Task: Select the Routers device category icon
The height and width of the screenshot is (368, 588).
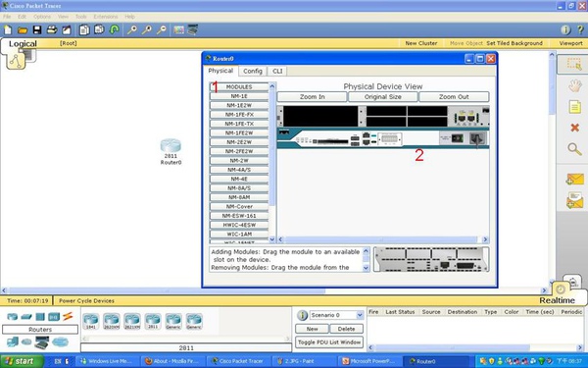Action: pyautogui.click(x=13, y=317)
